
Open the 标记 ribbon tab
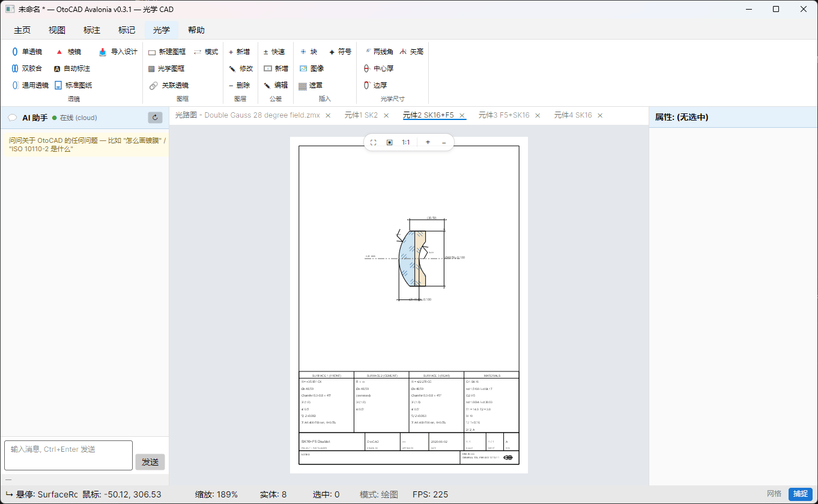(x=127, y=30)
